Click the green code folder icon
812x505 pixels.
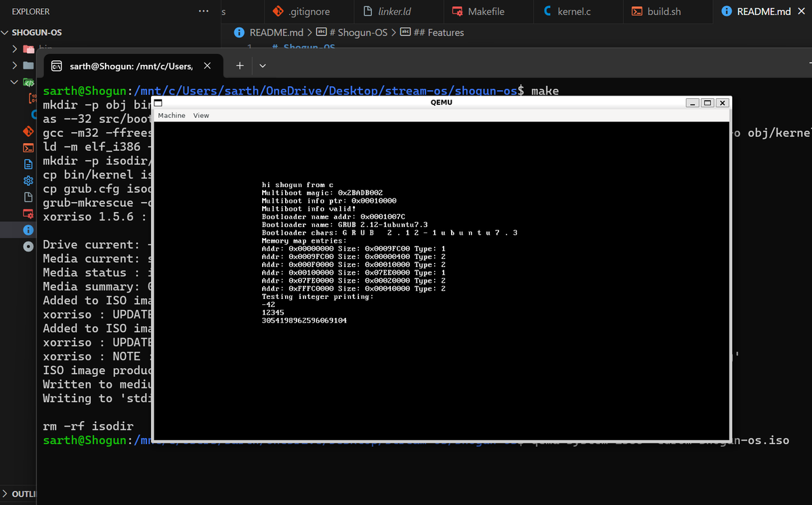point(29,83)
